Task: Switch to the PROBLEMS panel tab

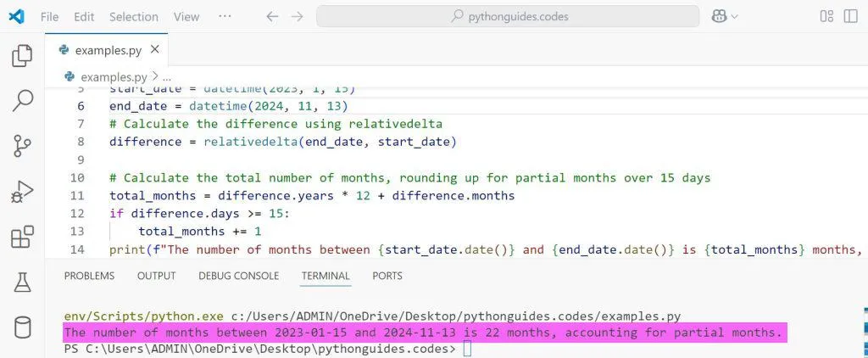Action: click(x=89, y=276)
